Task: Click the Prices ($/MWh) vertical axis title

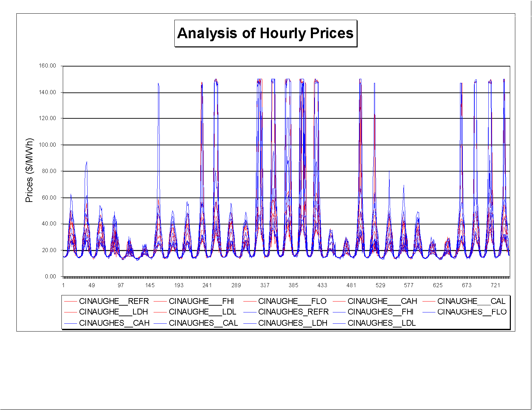Action: point(30,171)
